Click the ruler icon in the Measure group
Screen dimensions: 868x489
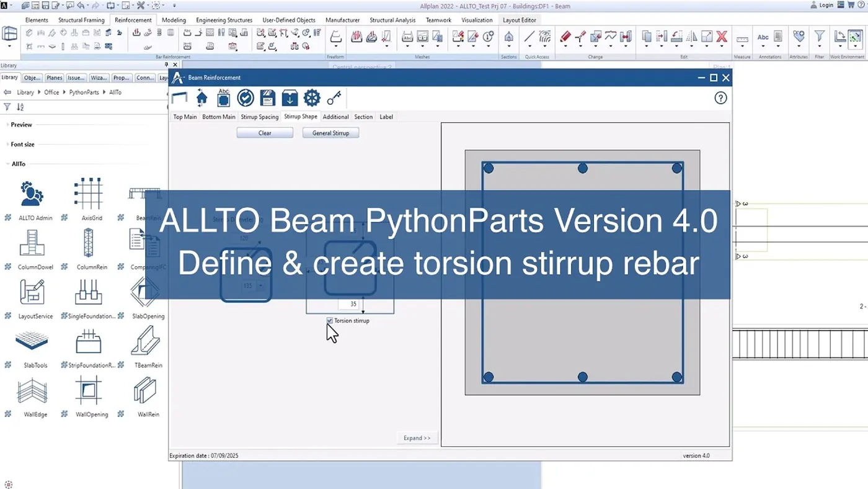tap(742, 38)
